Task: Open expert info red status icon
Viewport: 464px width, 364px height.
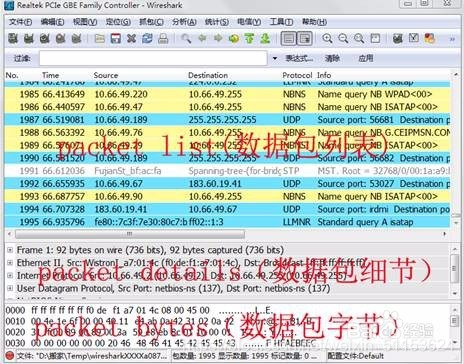Action: coord(10,356)
